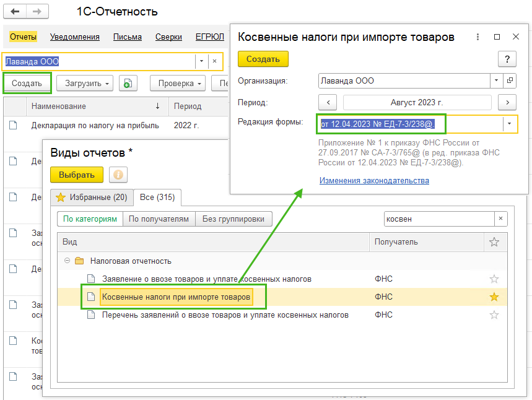
Task: Click document icon of Перечень заявлений row
Action: (91, 315)
